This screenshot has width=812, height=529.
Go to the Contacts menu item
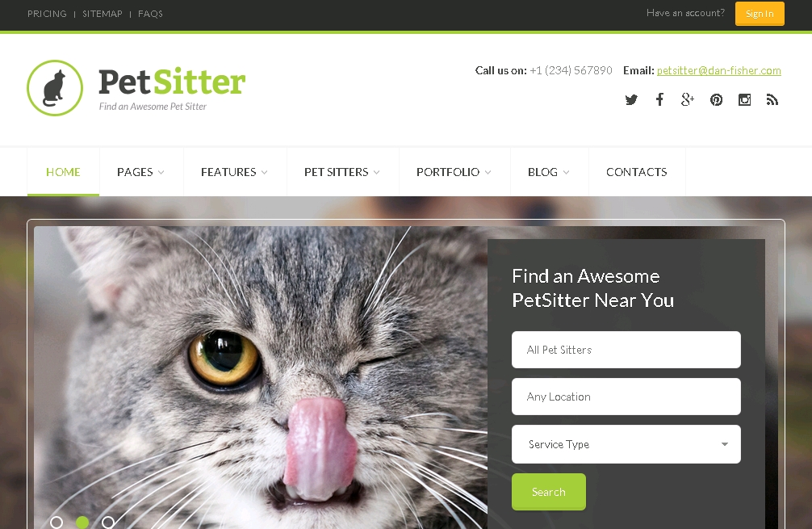pyautogui.click(x=637, y=172)
